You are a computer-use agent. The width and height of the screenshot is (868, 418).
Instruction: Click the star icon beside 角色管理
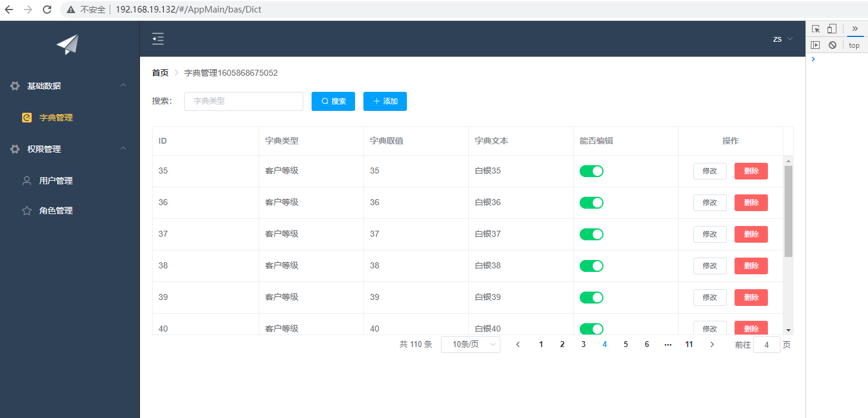pyautogui.click(x=27, y=210)
